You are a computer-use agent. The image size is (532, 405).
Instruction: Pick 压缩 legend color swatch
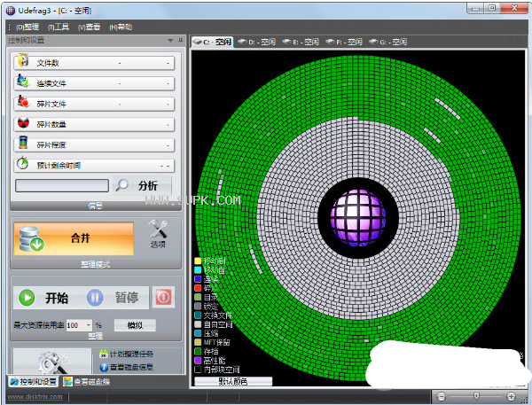click(198, 333)
